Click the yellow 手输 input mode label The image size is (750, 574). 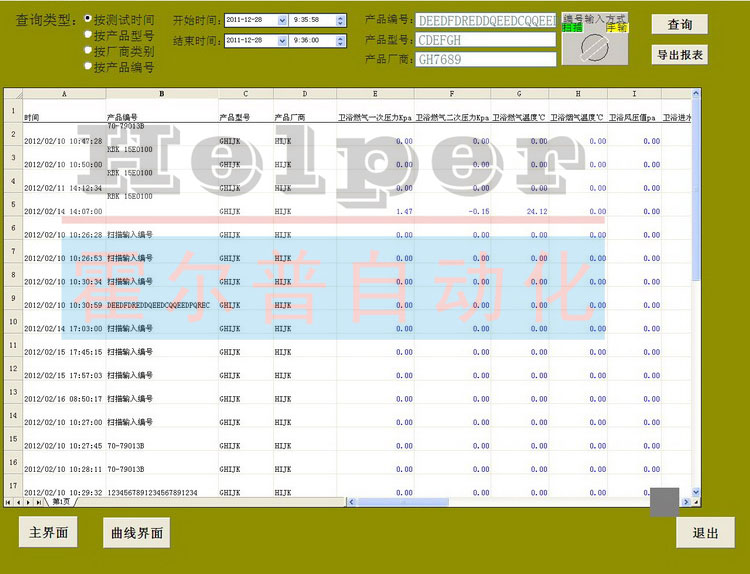617,28
